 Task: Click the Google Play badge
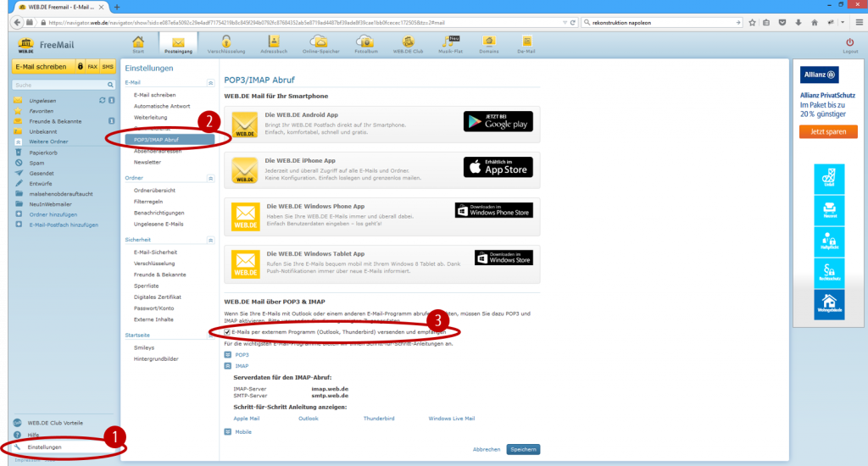(498, 121)
